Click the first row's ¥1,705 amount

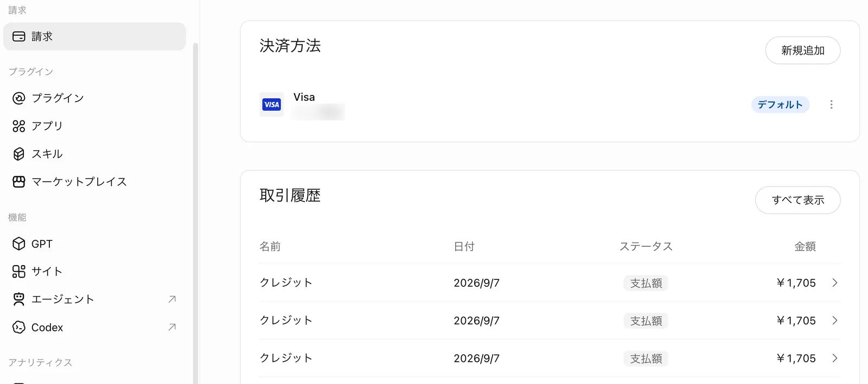click(796, 283)
